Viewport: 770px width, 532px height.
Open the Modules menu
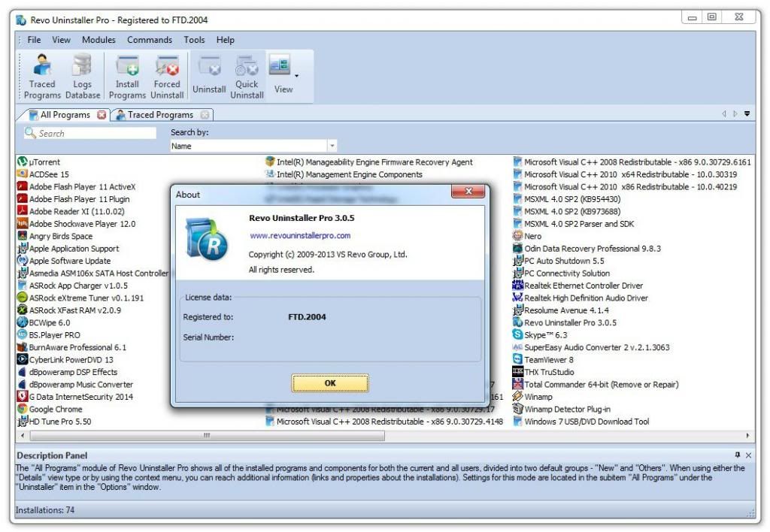pyautogui.click(x=99, y=40)
